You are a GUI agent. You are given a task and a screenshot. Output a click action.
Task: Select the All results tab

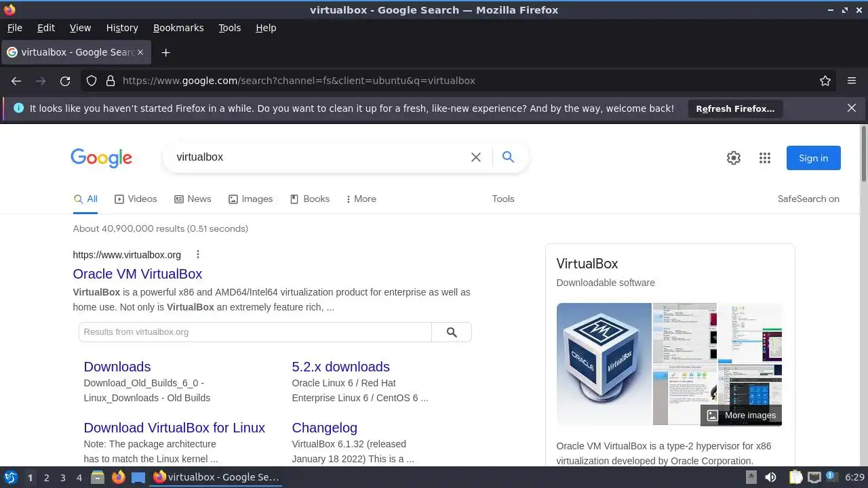[x=85, y=199]
